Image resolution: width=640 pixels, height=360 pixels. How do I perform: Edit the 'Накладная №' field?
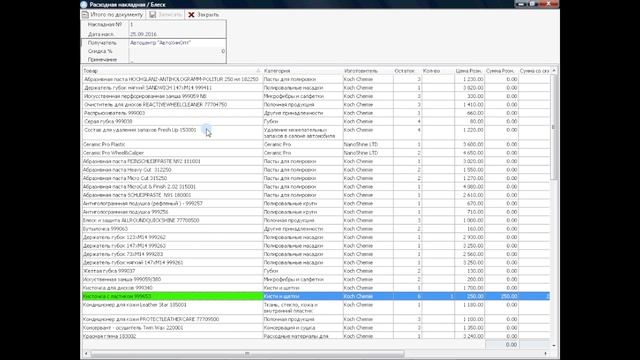[x=177, y=25]
